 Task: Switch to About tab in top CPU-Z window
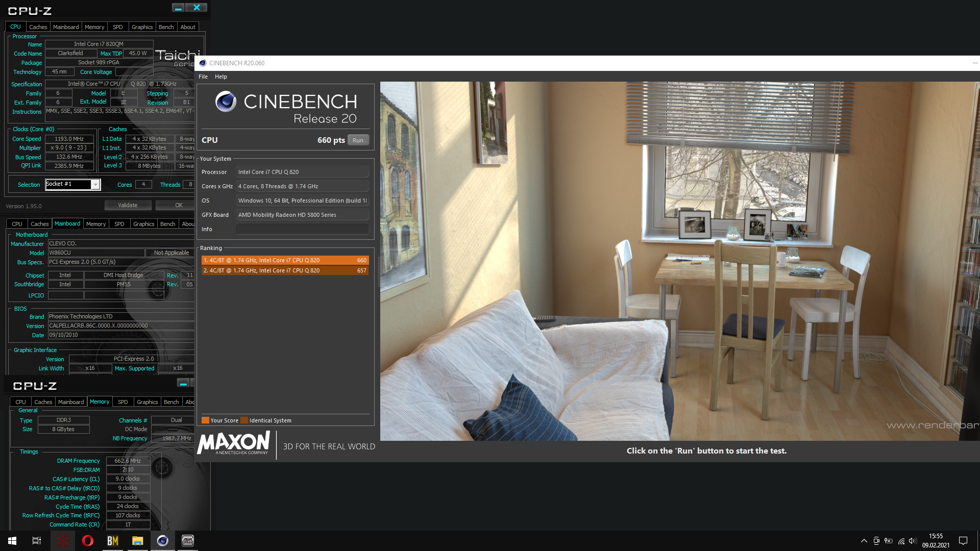pyautogui.click(x=188, y=27)
